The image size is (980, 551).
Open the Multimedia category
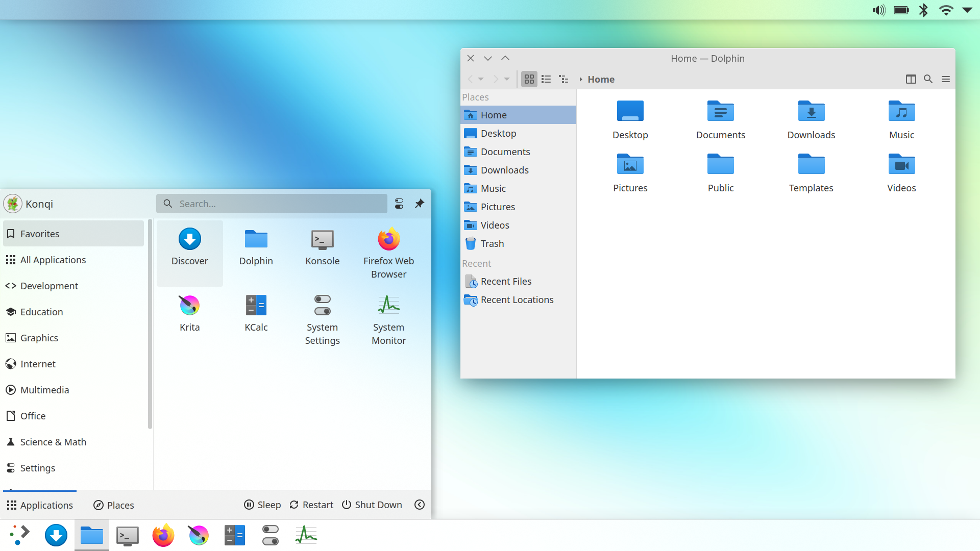[x=73, y=390]
